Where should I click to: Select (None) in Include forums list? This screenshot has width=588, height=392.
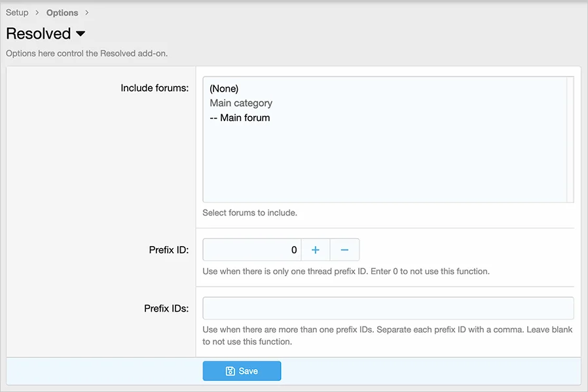pyautogui.click(x=224, y=88)
